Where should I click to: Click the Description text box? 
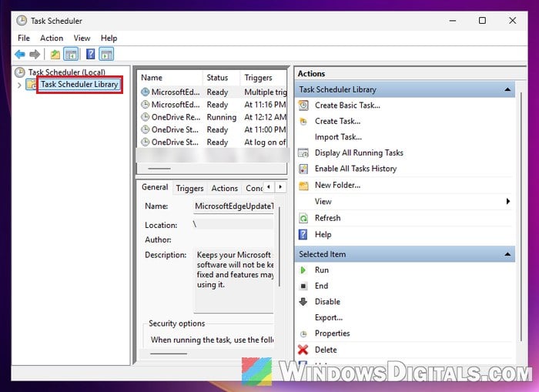234,280
